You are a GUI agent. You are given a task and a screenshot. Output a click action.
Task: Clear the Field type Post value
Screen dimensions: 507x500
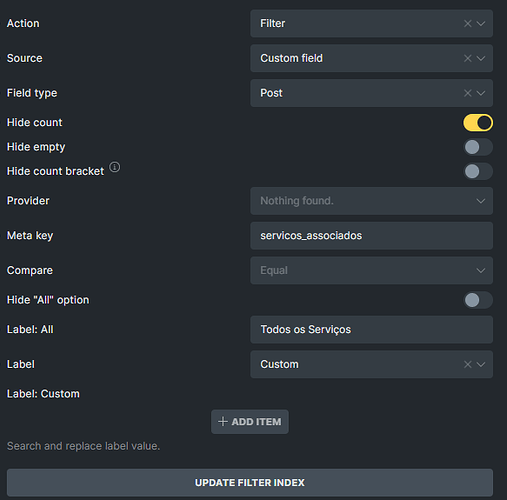[467, 93]
